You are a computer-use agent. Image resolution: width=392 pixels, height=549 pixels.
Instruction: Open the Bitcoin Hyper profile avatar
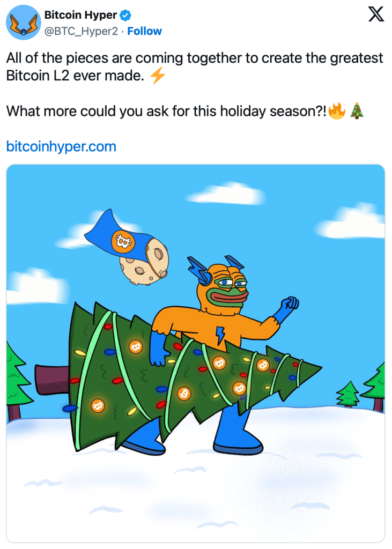23,23
